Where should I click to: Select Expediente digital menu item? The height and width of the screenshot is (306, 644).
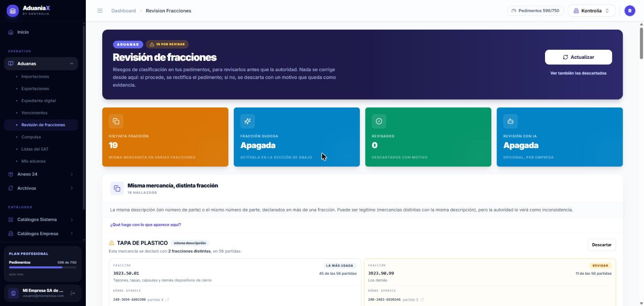pos(39,101)
